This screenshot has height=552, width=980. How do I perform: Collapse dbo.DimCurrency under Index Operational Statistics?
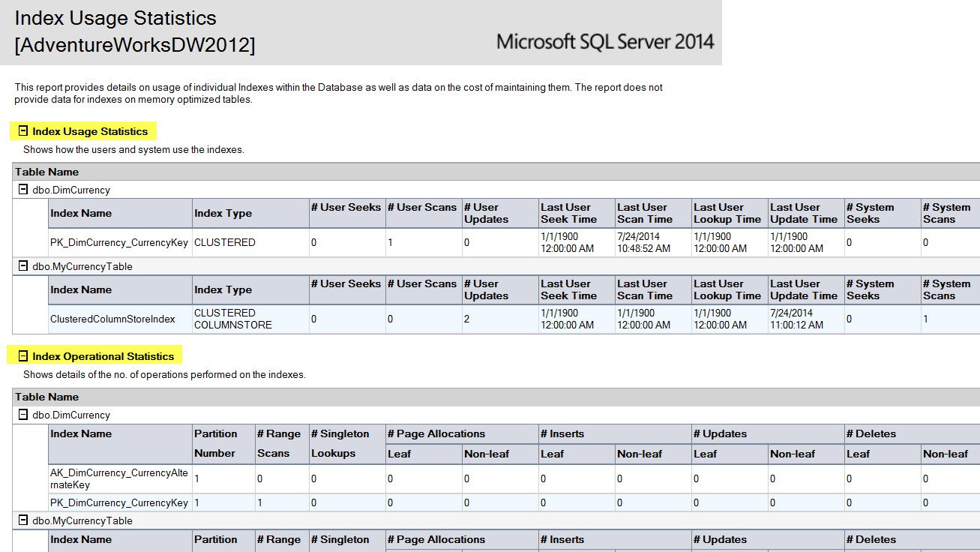tap(22, 415)
